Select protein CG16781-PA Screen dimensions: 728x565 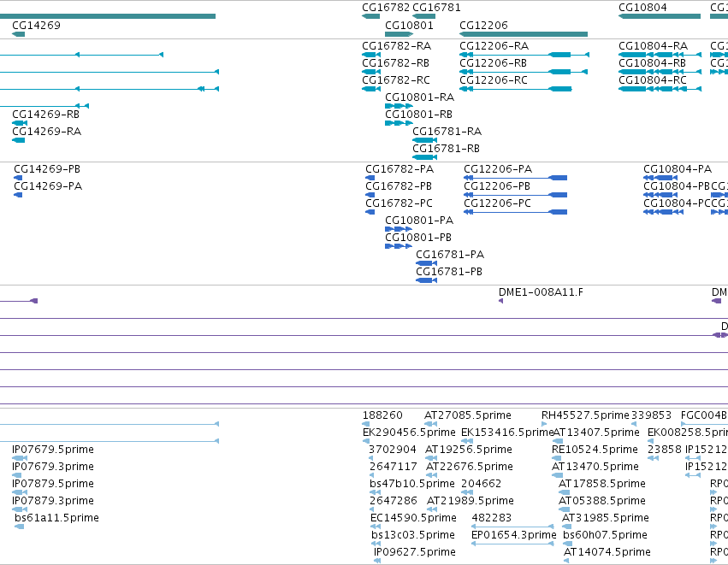tap(450, 255)
